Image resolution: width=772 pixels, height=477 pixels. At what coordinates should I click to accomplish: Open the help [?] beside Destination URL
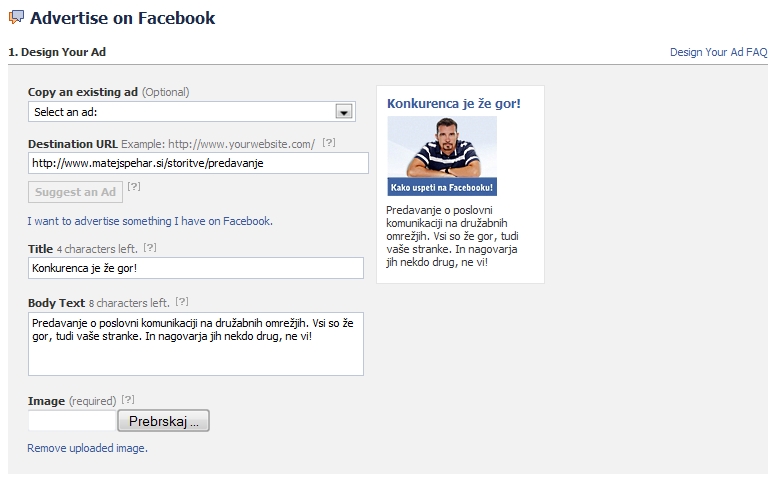(x=329, y=143)
